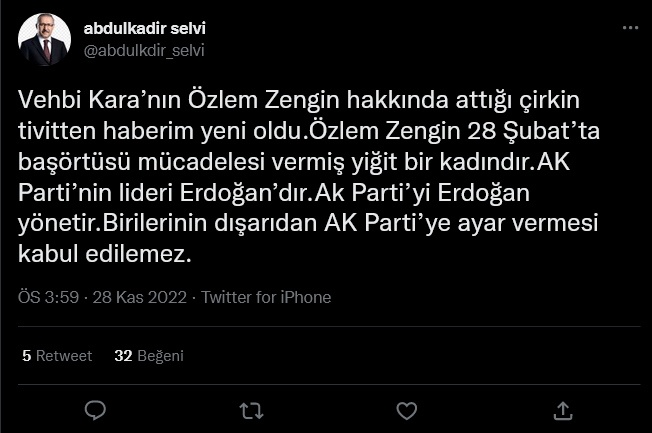652x433 pixels.
Task: Retweet using the arrows icon
Action: click(x=251, y=410)
